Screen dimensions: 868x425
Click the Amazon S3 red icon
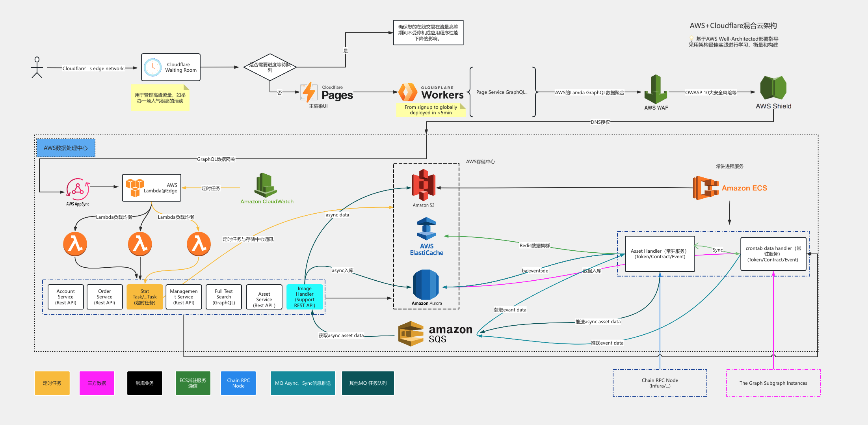(x=424, y=185)
